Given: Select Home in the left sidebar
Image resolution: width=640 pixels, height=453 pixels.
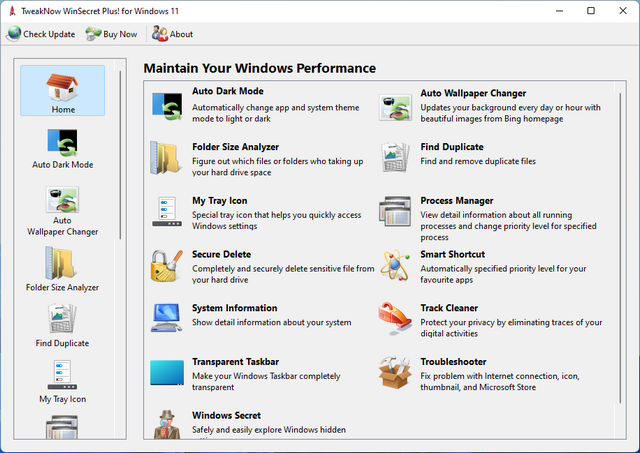Looking at the screenshot, I should click(x=62, y=91).
